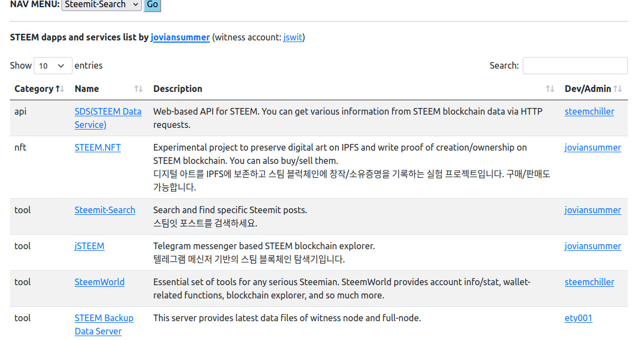Screen dimensions: 644x340
Task: Open the STEEM Backup Data Server link
Action: 104,324
